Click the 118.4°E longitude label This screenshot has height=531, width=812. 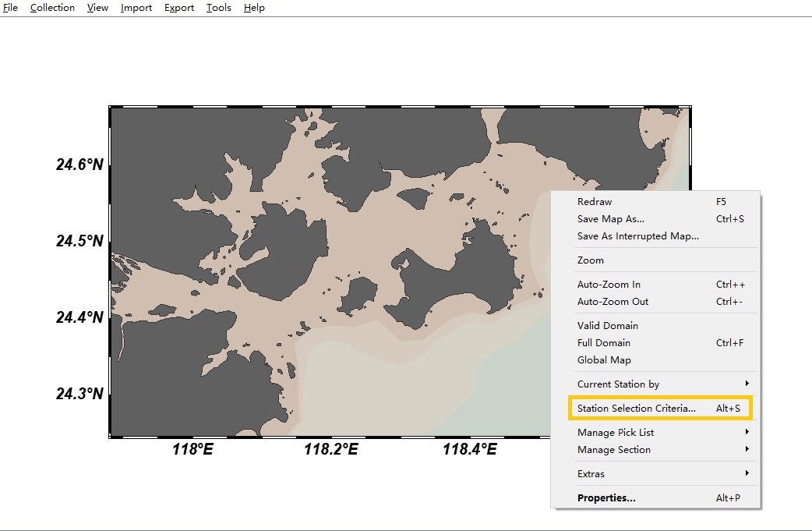470,448
